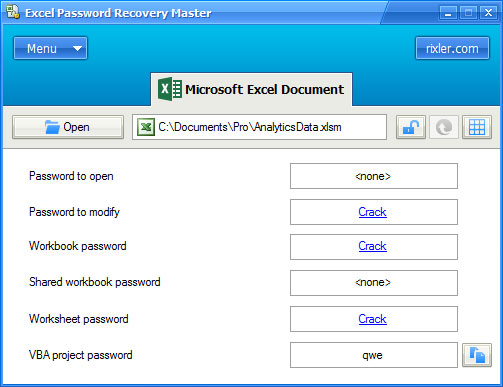
Task: Click the app icon in title bar
Action: (x=13, y=12)
